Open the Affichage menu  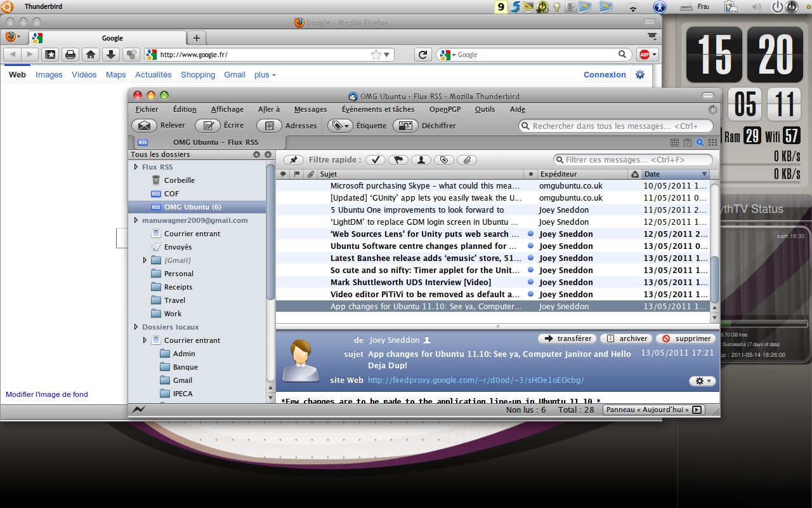227,109
